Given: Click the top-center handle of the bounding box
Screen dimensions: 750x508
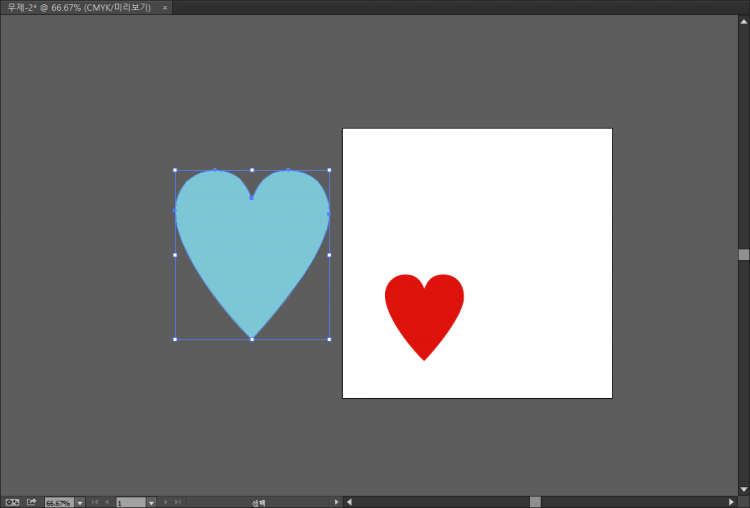Looking at the screenshot, I should pos(252,170).
